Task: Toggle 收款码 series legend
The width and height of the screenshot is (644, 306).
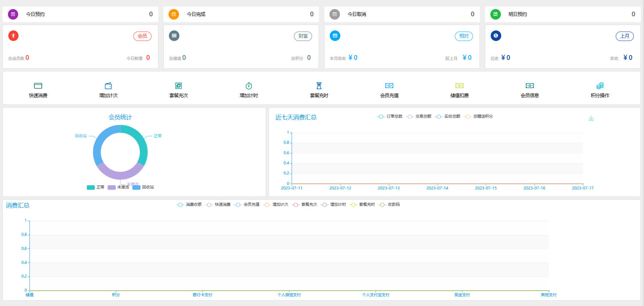Action: (x=389, y=204)
